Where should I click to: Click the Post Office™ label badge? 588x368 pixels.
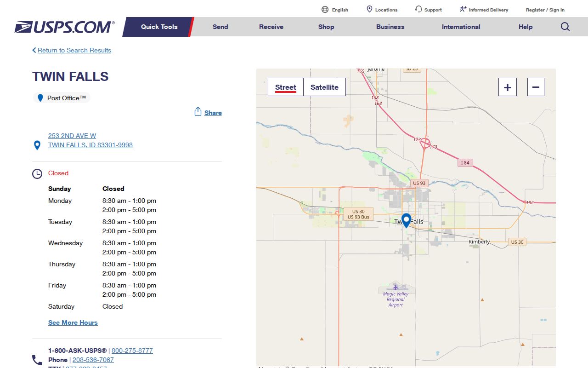point(62,98)
